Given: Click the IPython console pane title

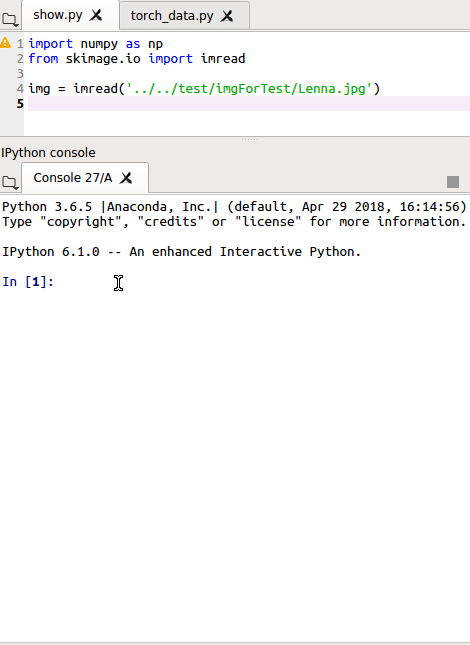Looking at the screenshot, I should (49, 153).
